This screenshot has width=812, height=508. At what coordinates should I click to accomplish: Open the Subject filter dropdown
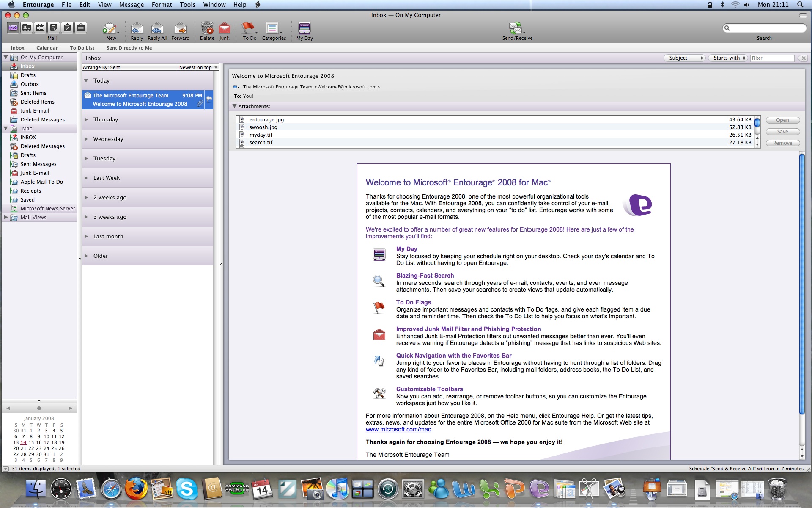684,58
